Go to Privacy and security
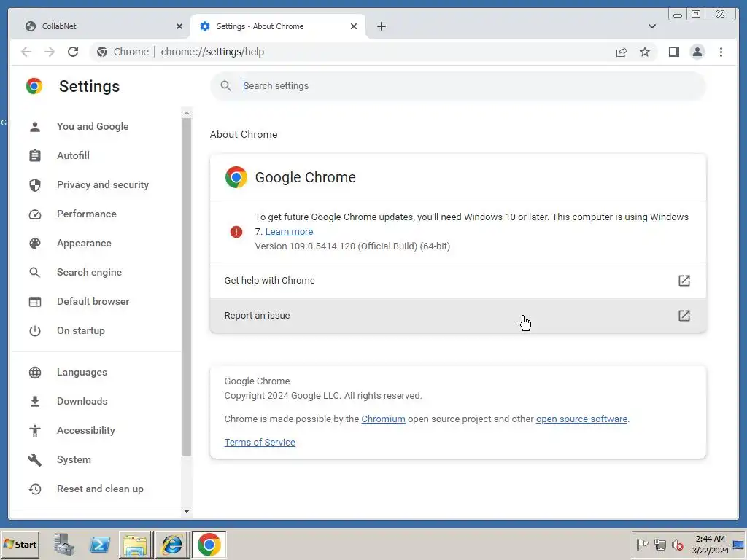This screenshot has width=747, height=560. [103, 184]
